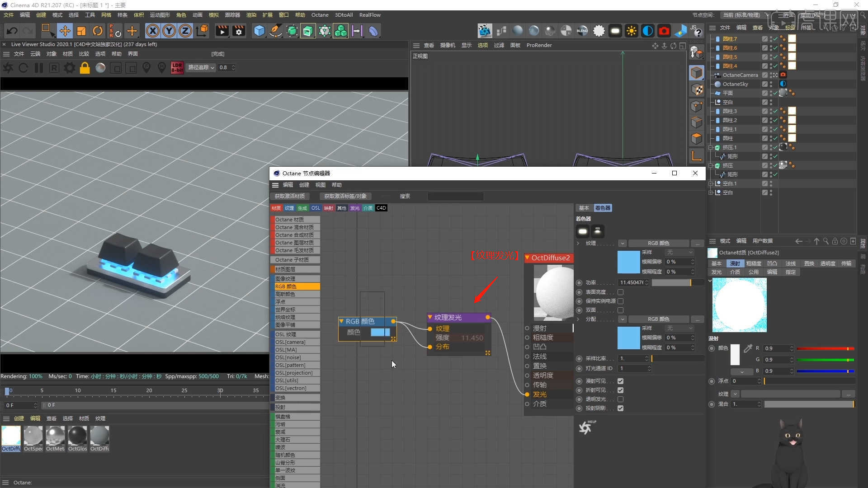This screenshot has height=488, width=868.
Task: Click the 纹理 blue color preview
Action: tap(629, 262)
